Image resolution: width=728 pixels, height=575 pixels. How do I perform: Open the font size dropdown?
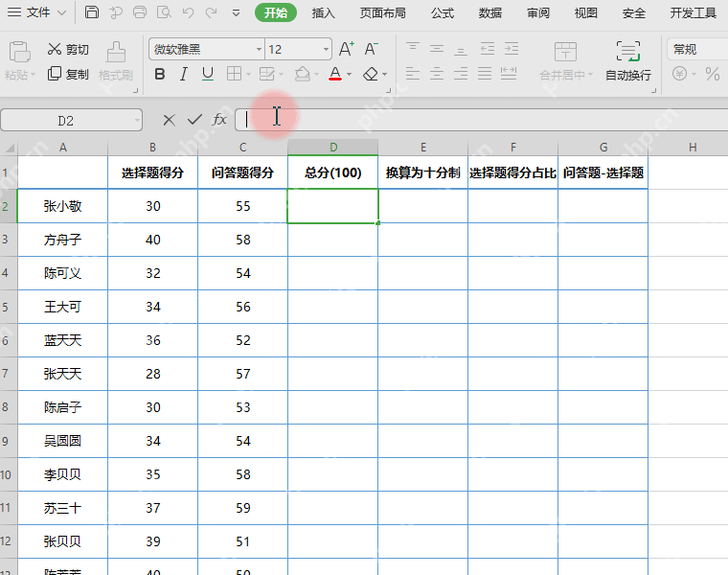click(x=326, y=49)
